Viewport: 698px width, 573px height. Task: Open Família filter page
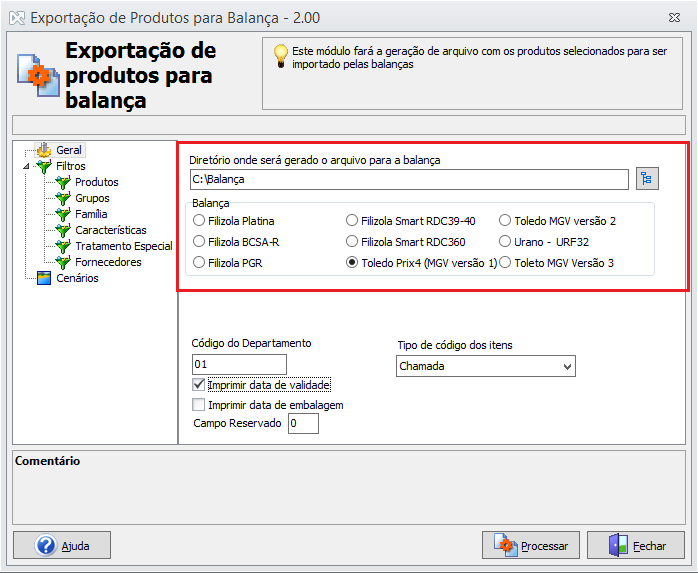[x=91, y=214]
